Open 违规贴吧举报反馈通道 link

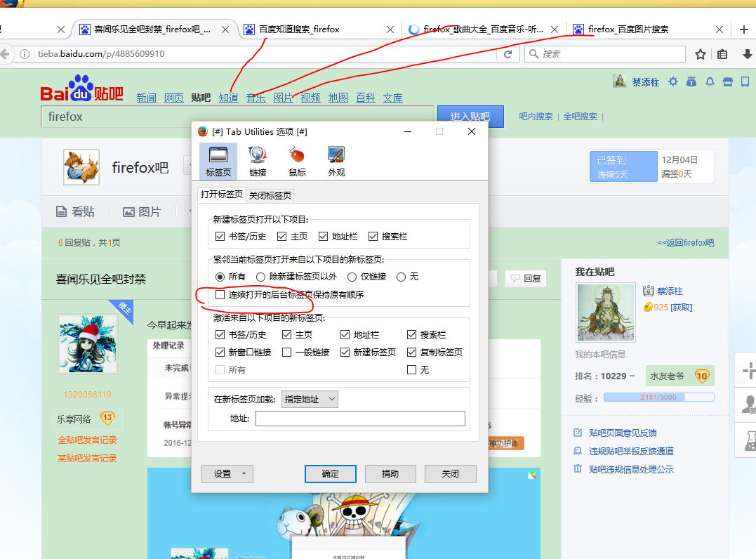click(x=631, y=451)
